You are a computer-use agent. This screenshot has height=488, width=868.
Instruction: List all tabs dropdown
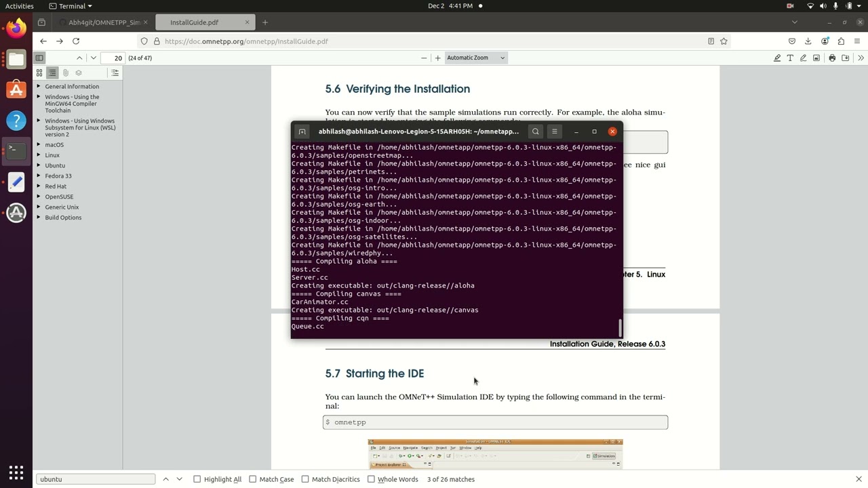(794, 22)
